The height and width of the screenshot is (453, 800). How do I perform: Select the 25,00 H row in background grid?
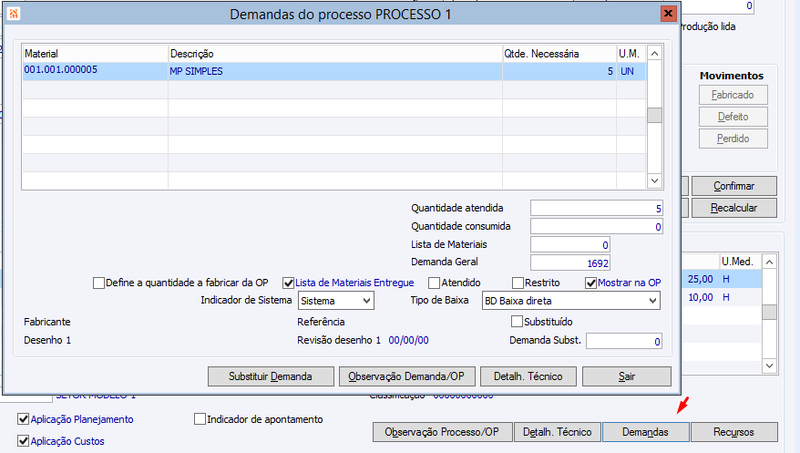(721, 279)
